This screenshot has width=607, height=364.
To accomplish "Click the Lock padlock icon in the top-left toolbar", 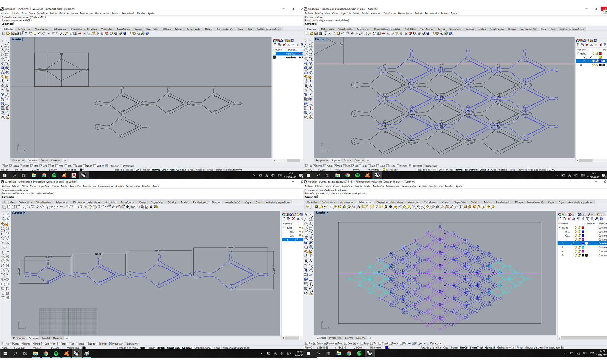I will [x=102, y=33].
